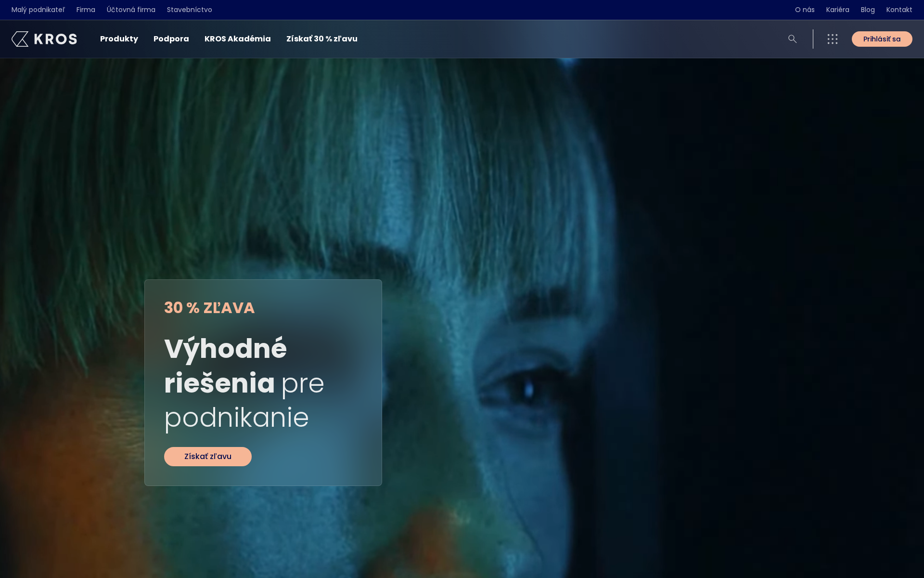Click the Získať zľavu banner button

[207, 456]
